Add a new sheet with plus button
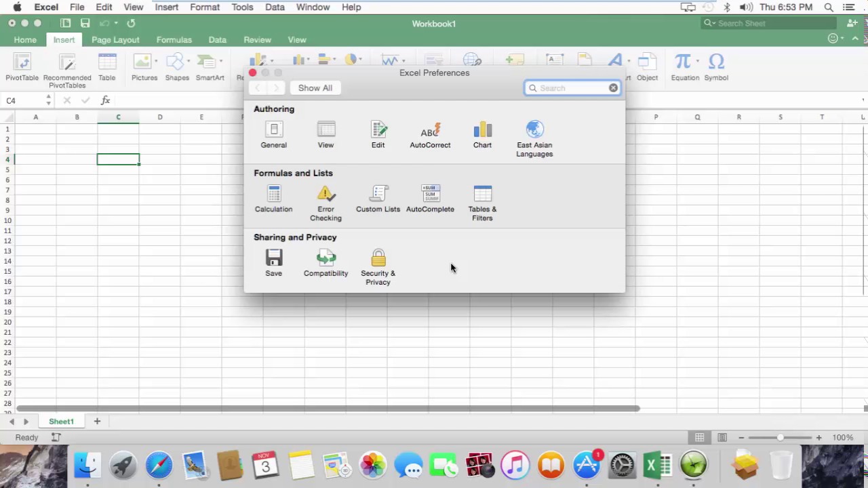This screenshot has width=868, height=488. coord(97,421)
